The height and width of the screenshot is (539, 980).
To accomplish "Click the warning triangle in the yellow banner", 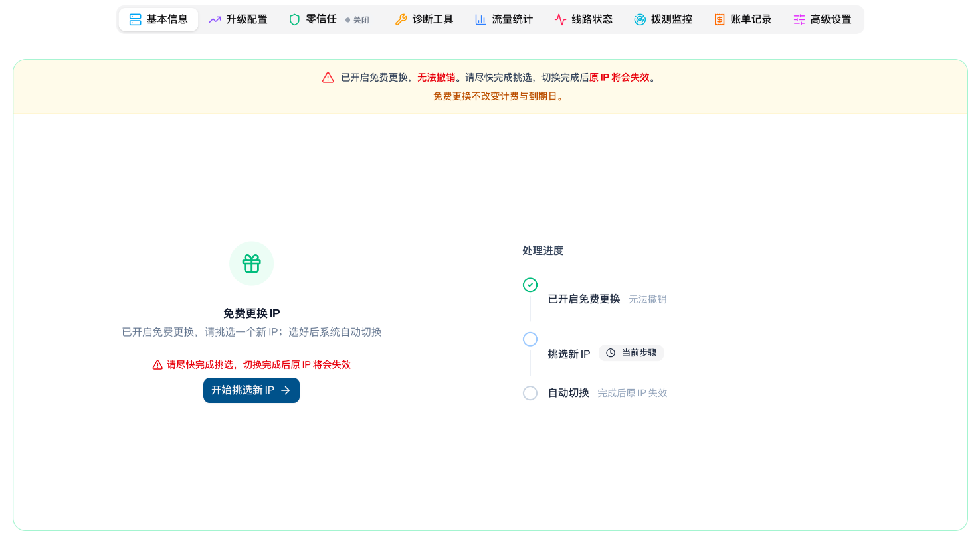I will coord(328,78).
